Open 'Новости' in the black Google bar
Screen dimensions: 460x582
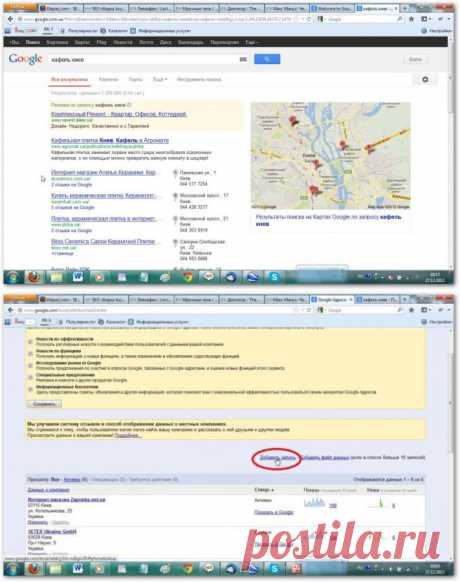pos(123,42)
